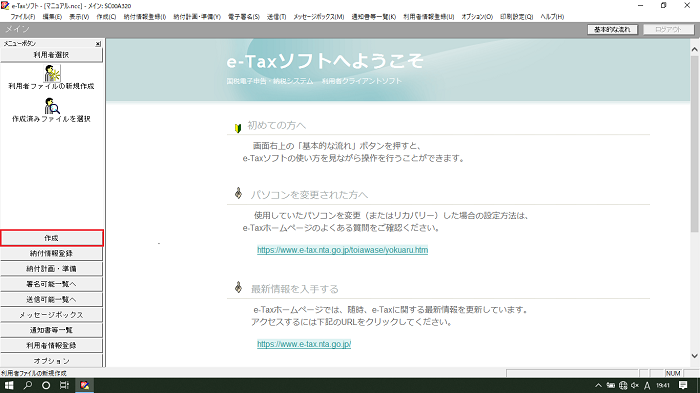
Task: Click the network globe tray icon
Action: (x=623, y=385)
